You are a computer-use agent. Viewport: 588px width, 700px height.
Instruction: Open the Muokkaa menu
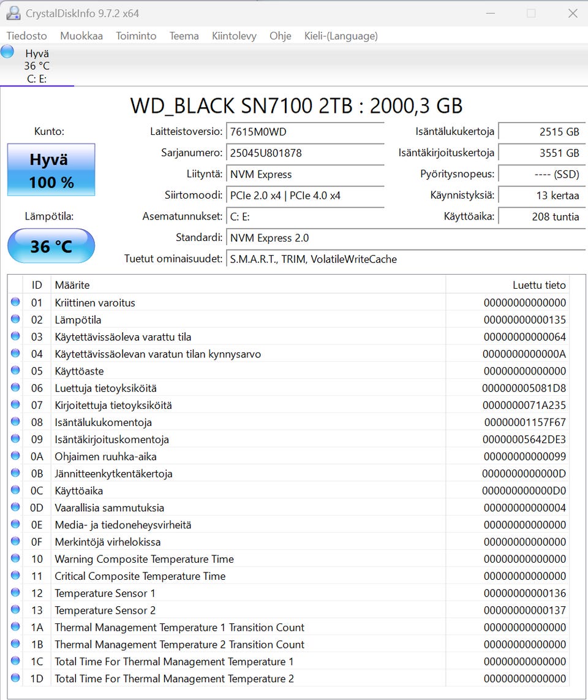coord(81,36)
